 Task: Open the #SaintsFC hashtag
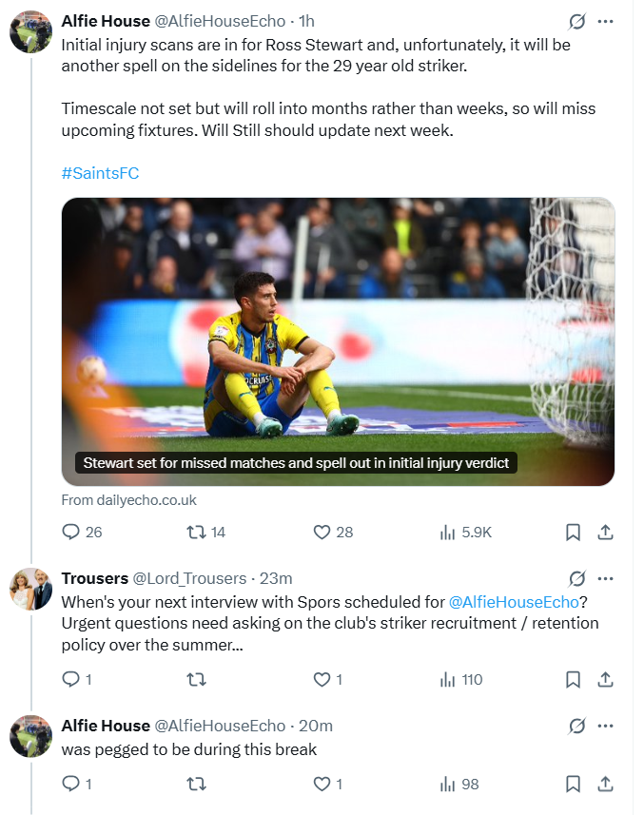(x=100, y=173)
